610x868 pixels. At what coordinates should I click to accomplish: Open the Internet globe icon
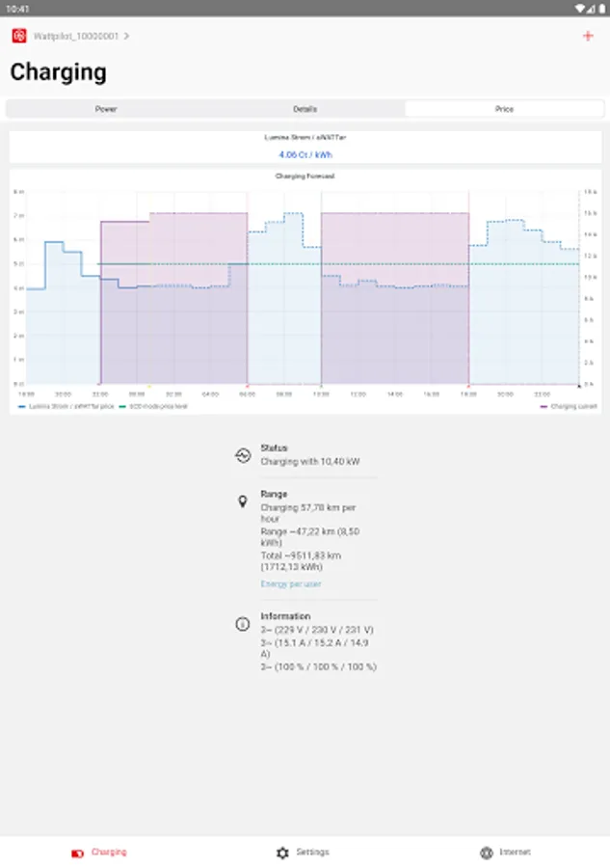[487, 853]
